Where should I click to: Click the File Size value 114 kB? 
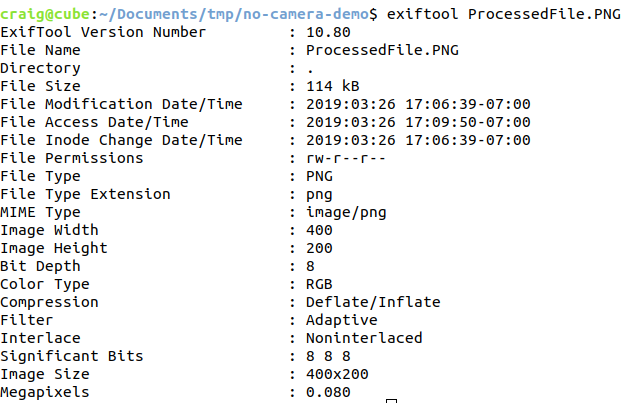(x=333, y=86)
